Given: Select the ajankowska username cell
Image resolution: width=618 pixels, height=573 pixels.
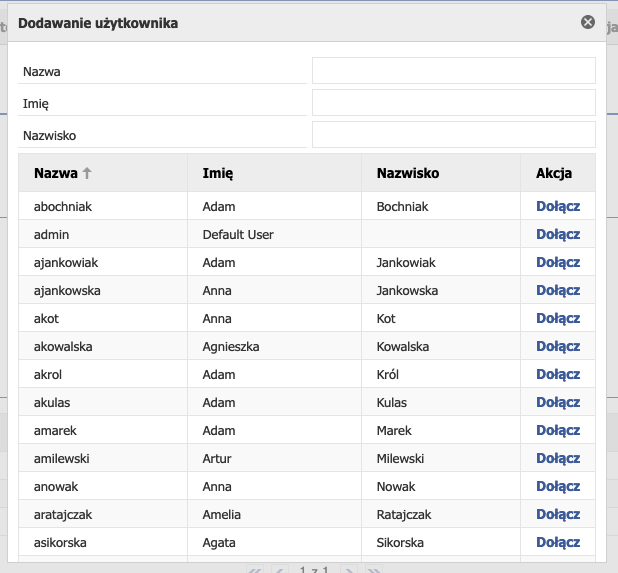Looking at the screenshot, I should [x=103, y=290].
